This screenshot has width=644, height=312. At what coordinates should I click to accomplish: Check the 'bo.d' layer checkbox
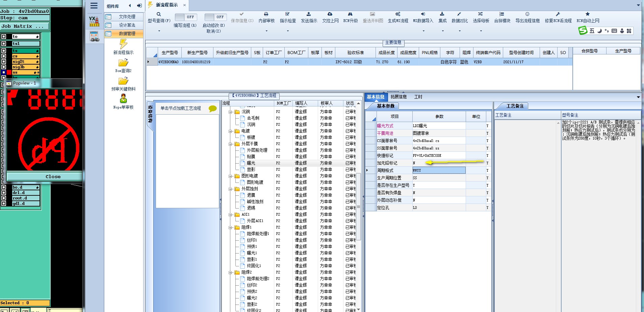coord(4,187)
